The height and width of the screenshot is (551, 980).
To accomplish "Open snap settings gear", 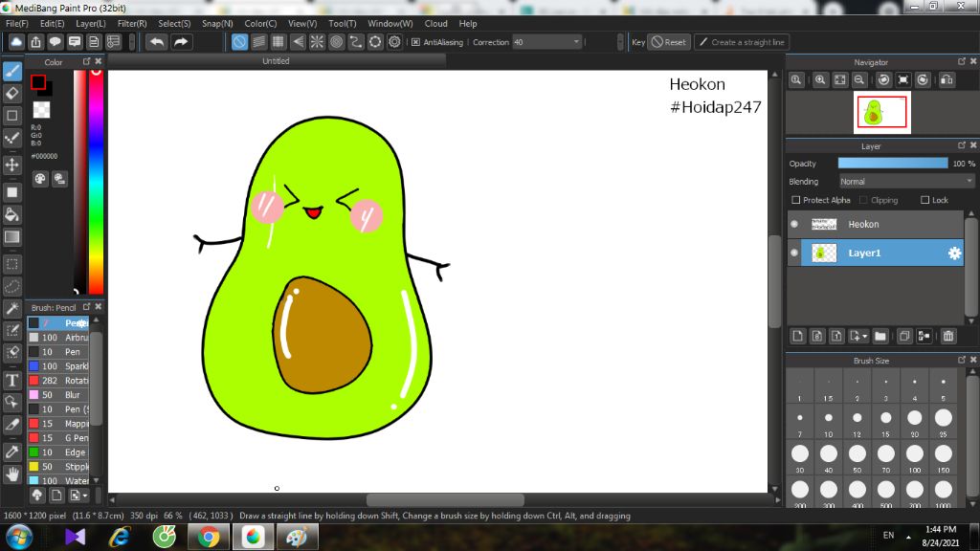I will [394, 42].
